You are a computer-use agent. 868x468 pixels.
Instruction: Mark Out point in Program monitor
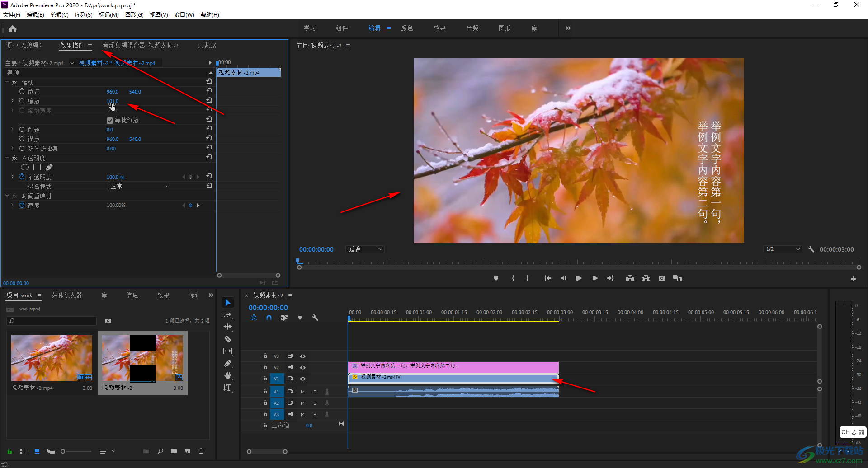tap(527, 278)
